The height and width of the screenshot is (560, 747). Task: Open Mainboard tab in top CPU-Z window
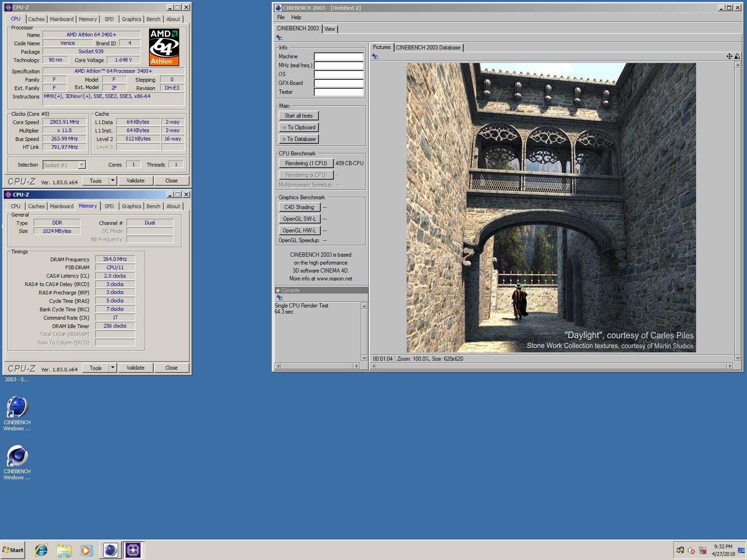click(x=62, y=19)
